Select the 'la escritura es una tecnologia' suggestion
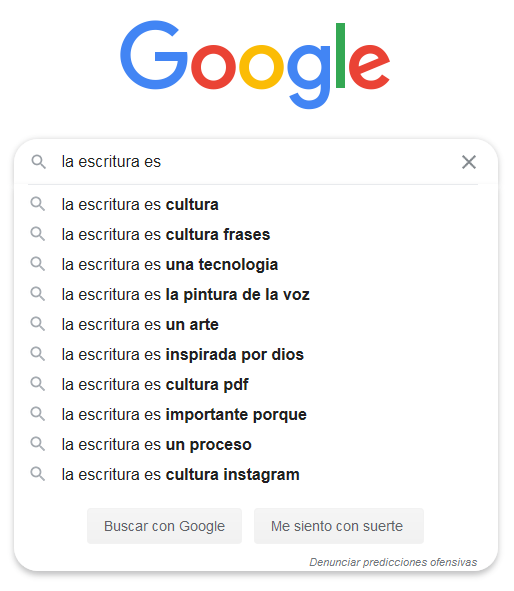This screenshot has height=591, width=514. coord(256,264)
